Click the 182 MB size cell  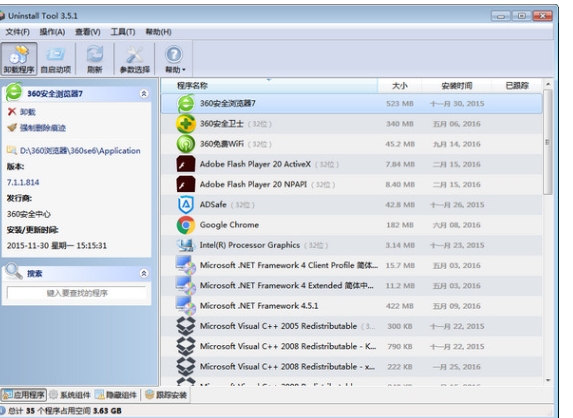(400, 225)
